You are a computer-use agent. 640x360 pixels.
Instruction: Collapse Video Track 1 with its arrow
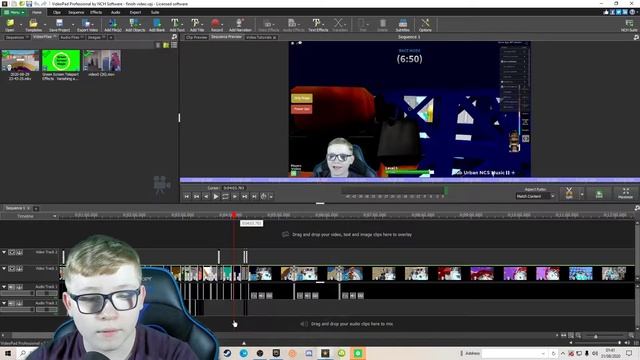[4, 269]
